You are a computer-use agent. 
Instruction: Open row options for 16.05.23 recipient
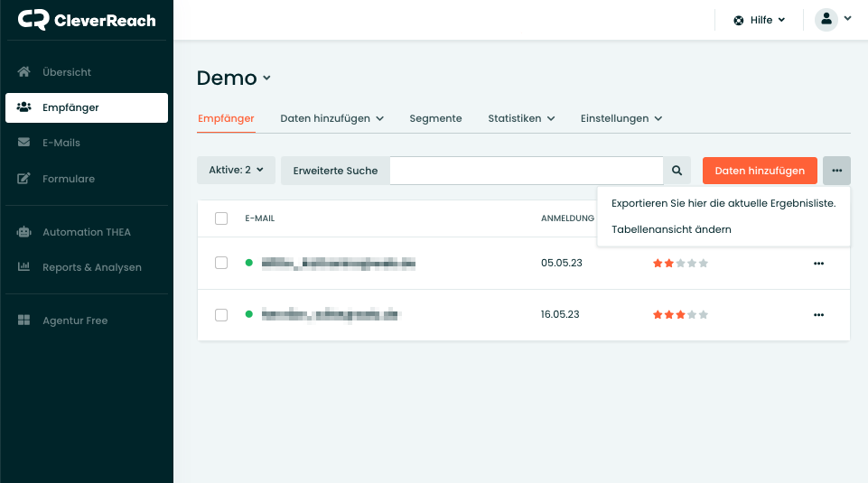click(818, 315)
